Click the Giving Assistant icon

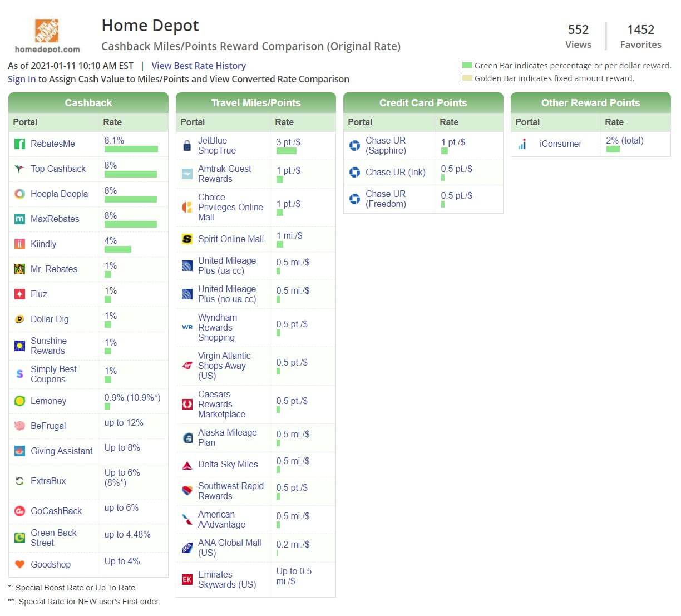(19, 451)
